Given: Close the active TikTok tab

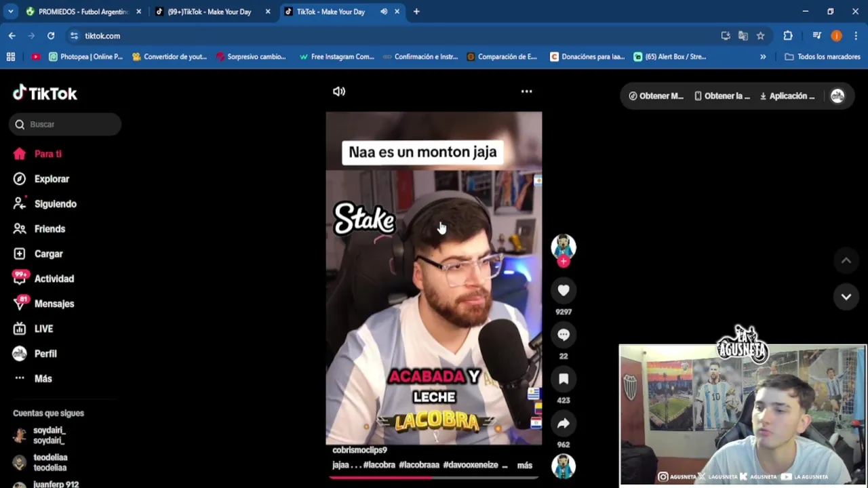Looking at the screenshot, I should click(397, 12).
